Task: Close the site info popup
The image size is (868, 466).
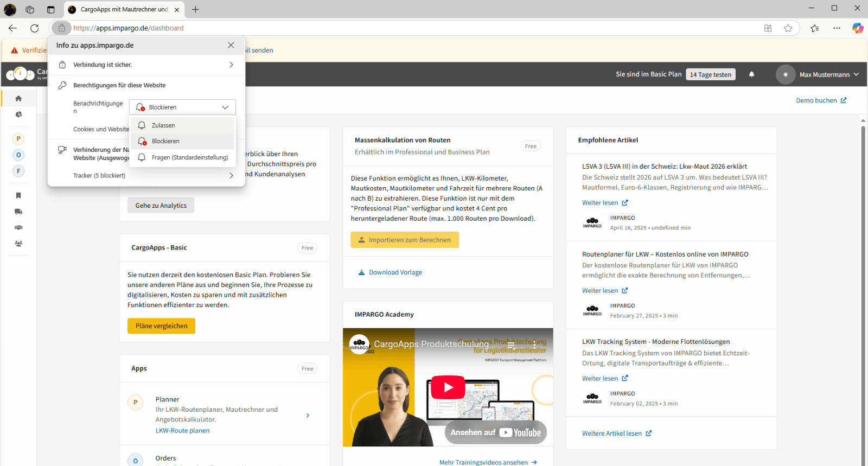Action: pyautogui.click(x=231, y=45)
